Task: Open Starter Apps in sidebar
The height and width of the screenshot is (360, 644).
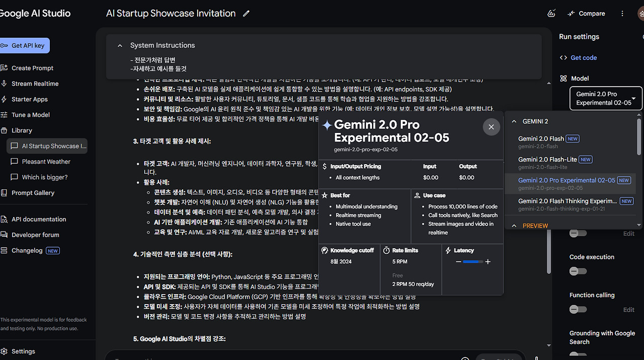Action: point(30,99)
